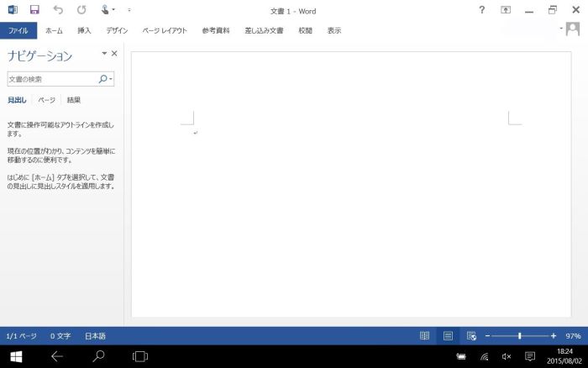Open the ファイル tab
Viewport: 588px width, 368px height.
tap(17, 30)
